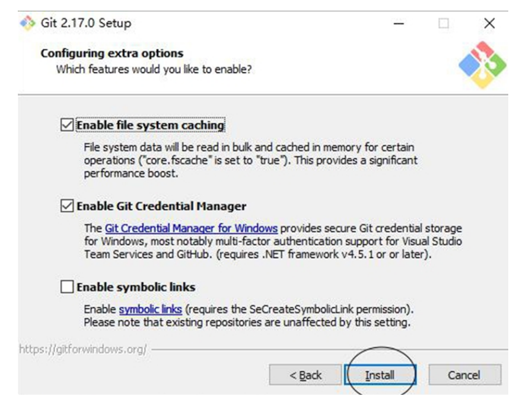Click the 'Enable symbolic links' label
The width and height of the screenshot is (532, 409).
tap(136, 287)
